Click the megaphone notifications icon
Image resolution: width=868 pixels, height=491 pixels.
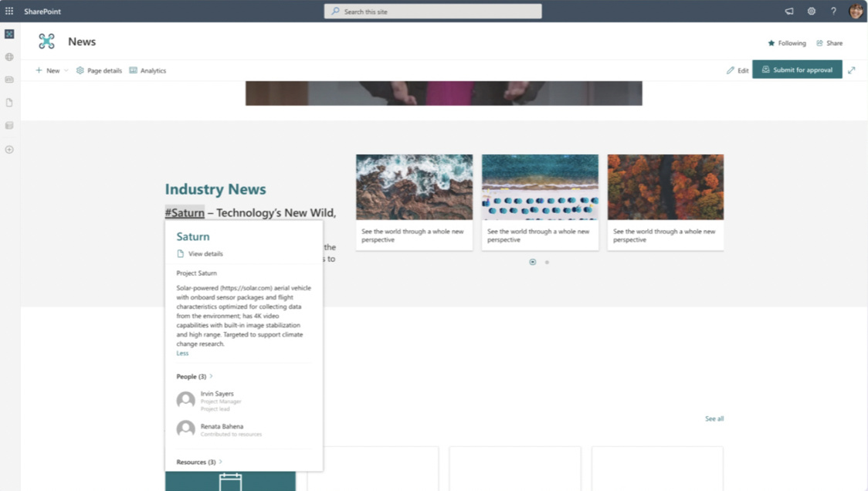click(789, 12)
